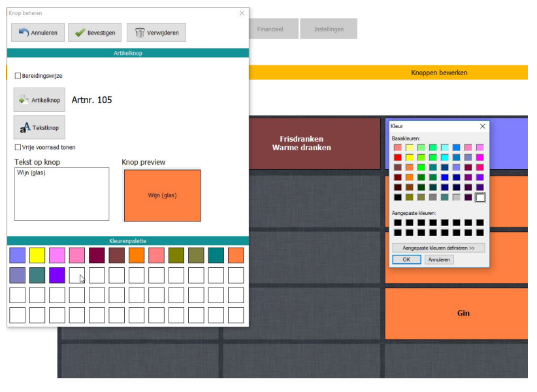Click the Annuleren undo arrow icon

24,33
